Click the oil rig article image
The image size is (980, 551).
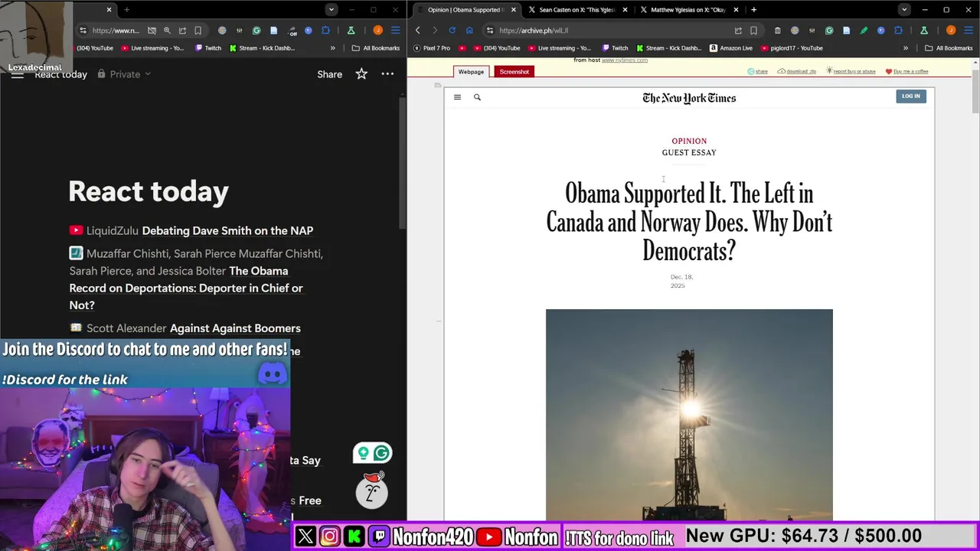pos(689,415)
